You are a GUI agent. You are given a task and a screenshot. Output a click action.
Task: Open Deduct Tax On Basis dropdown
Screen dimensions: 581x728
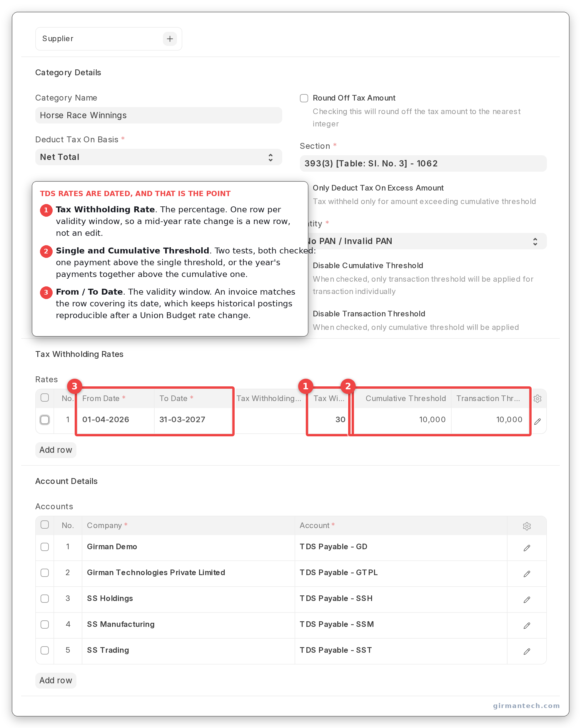[159, 157]
